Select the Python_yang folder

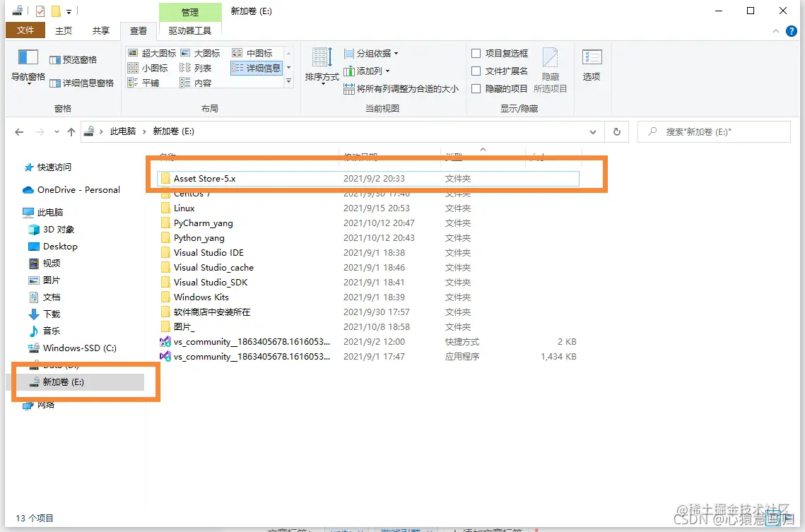coord(368,238)
